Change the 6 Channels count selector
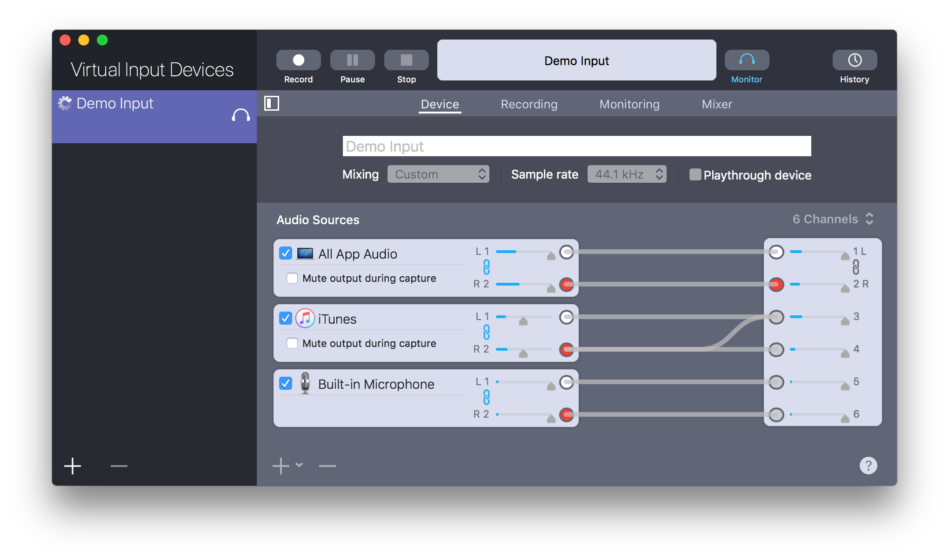The height and width of the screenshot is (560, 949). 833,219
